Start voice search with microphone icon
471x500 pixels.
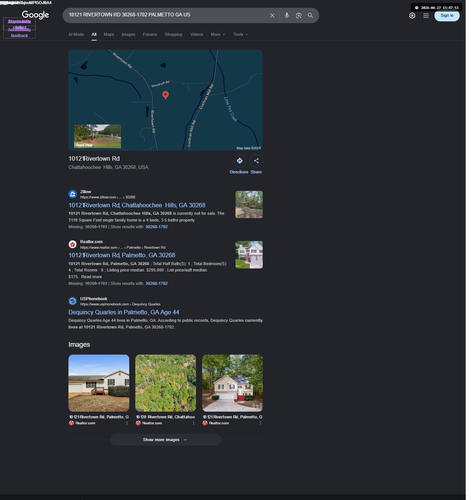(x=287, y=15)
